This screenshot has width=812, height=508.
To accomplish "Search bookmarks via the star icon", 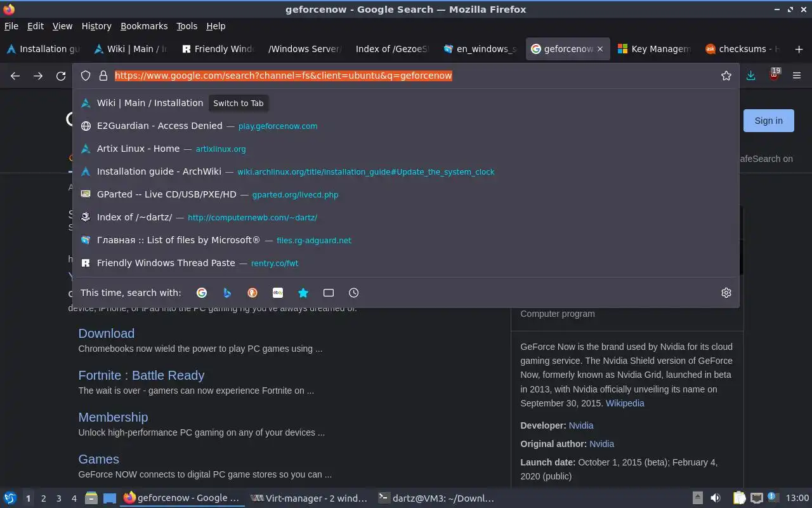I will coord(303,293).
